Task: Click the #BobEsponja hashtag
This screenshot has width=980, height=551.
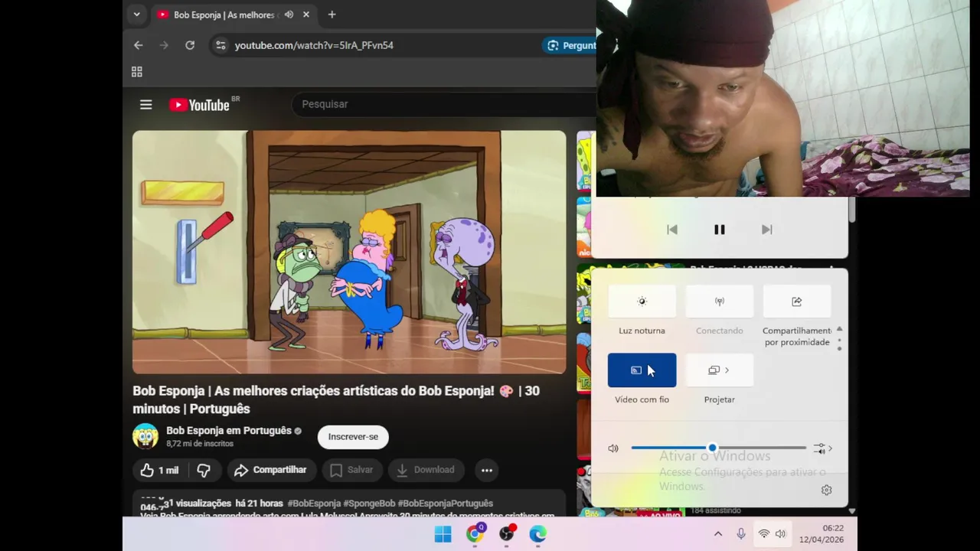Action: pyautogui.click(x=314, y=504)
